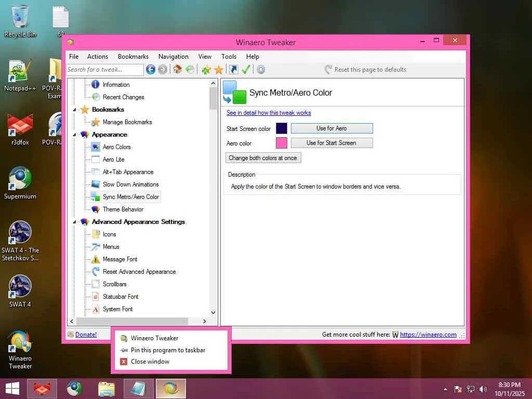Open Reset Advanced Appearance item

pos(139,272)
